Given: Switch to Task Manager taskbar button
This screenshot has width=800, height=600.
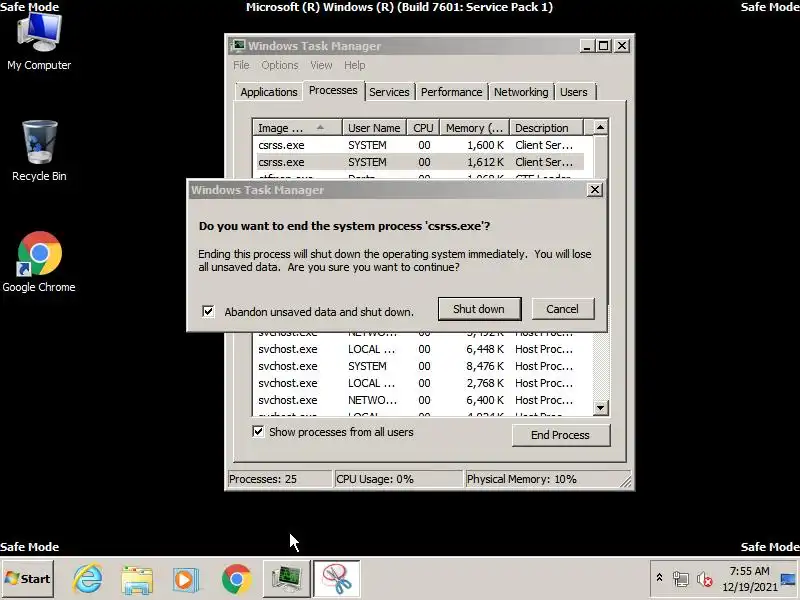Looking at the screenshot, I should pos(286,579).
